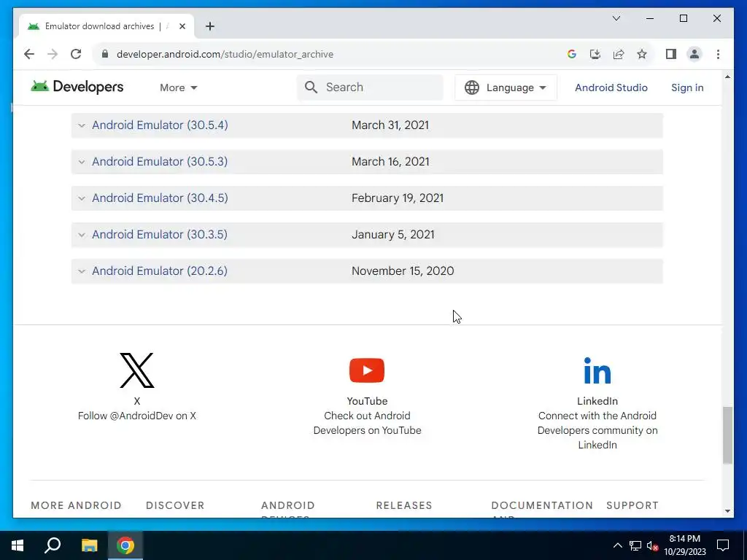
Task: Click the Android Developers logo
Action: [x=77, y=87]
